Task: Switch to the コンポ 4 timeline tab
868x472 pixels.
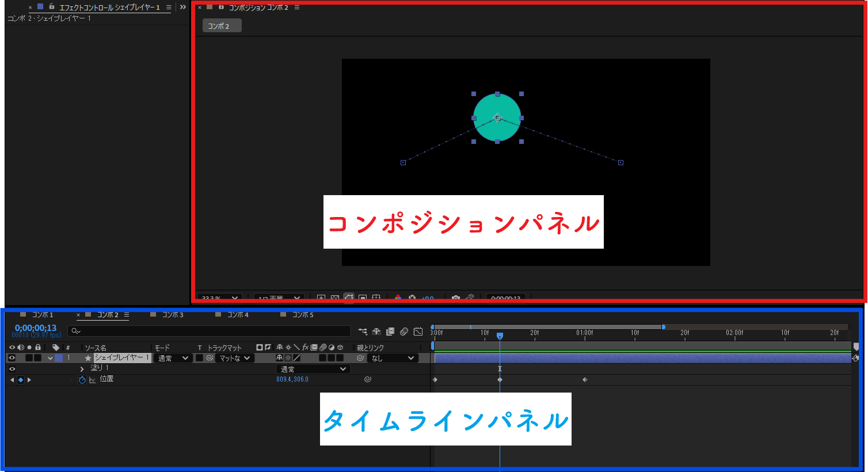Action: point(238,315)
